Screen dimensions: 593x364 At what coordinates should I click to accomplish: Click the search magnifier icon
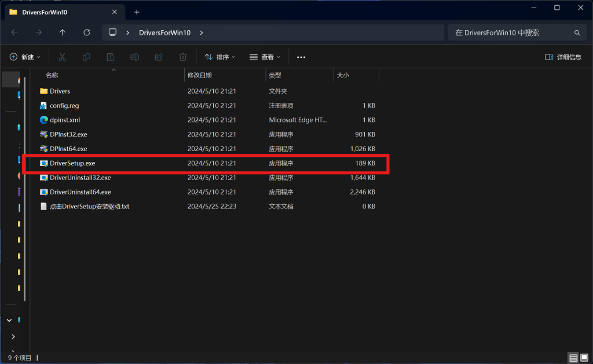click(x=577, y=33)
